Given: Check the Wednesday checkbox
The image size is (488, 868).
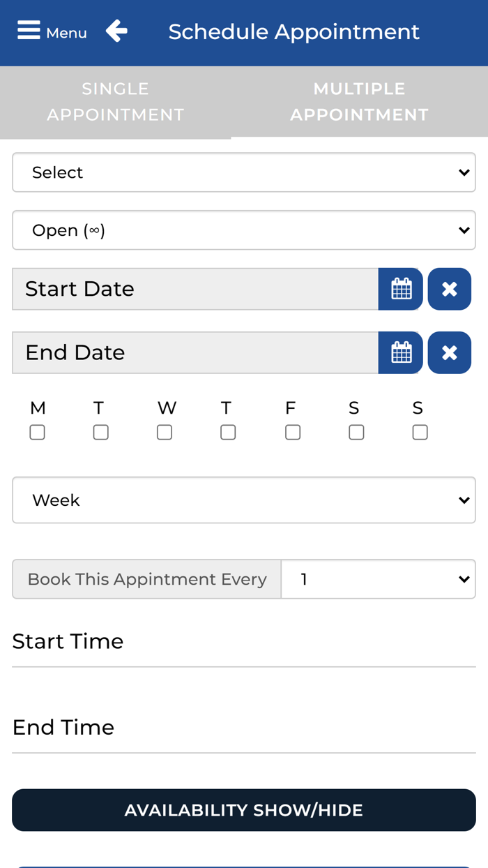Looking at the screenshot, I should (165, 433).
